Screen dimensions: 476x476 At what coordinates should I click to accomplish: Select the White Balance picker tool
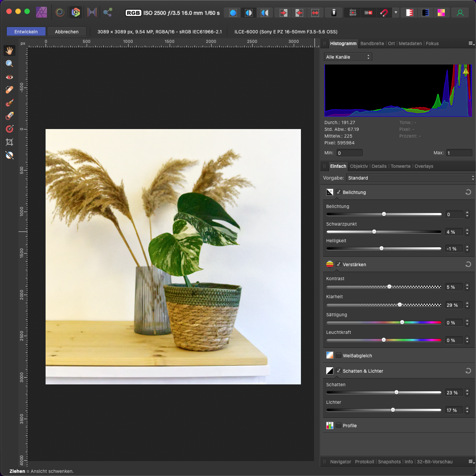point(9,155)
